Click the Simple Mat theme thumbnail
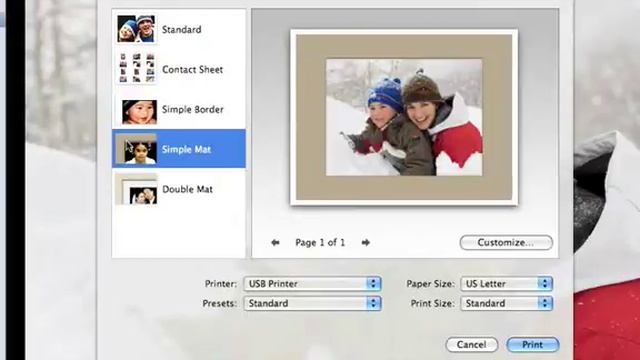This screenshot has width=640, height=360. click(x=136, y=149)
